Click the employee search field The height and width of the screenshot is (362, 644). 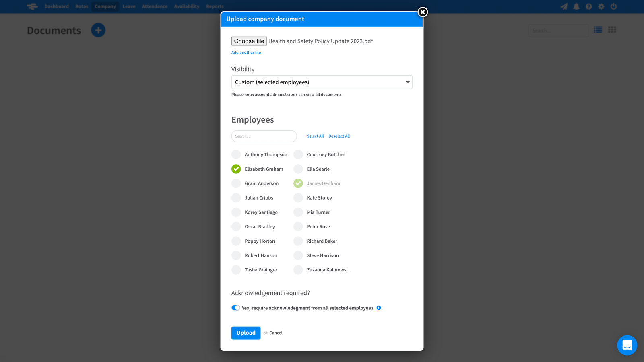pos(264,136)
